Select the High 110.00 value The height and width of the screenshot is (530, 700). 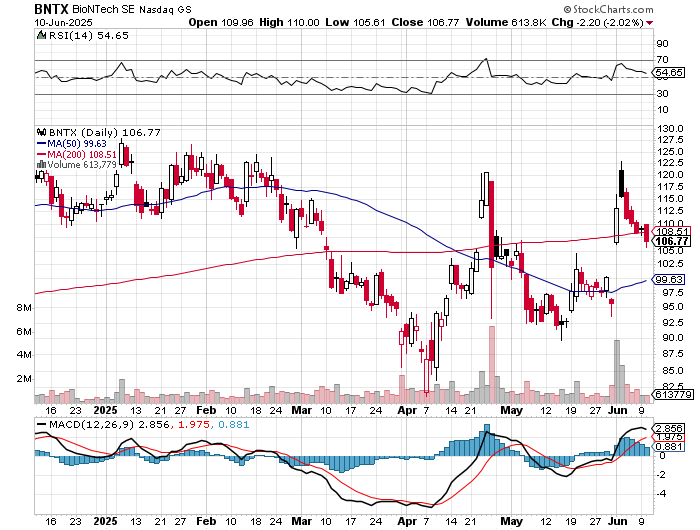click(x=289, y=22)
